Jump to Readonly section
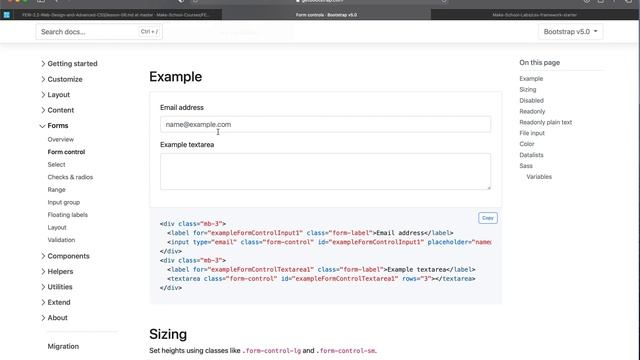This screenshot has width=640, height=360. point(532,111)
